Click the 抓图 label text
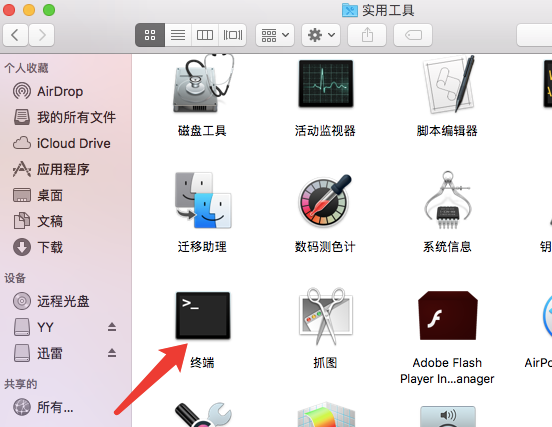Viewport: 552px width, 427px height. (325, 363)
